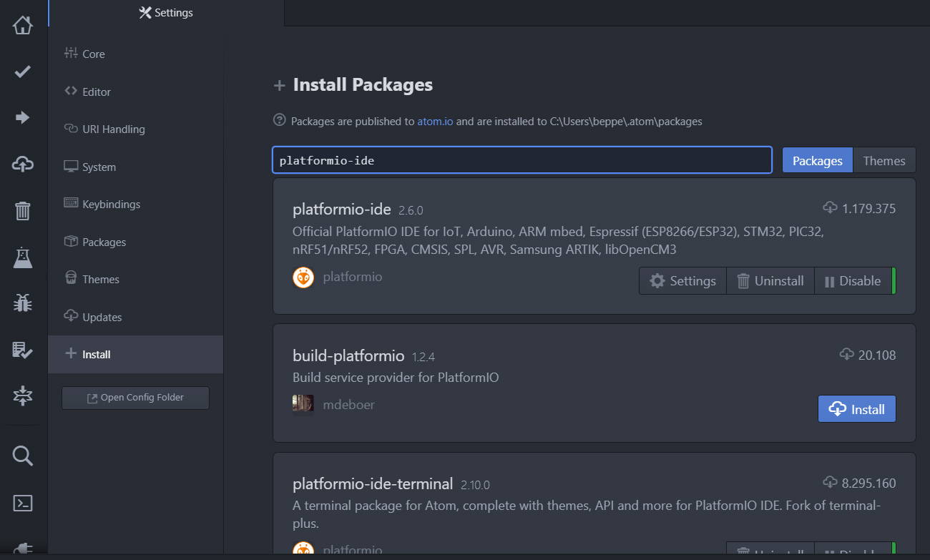Click the star-shaped toolbar icon below the checklist
Viewport: 930px width, 560px height.
tap(23, 396)
